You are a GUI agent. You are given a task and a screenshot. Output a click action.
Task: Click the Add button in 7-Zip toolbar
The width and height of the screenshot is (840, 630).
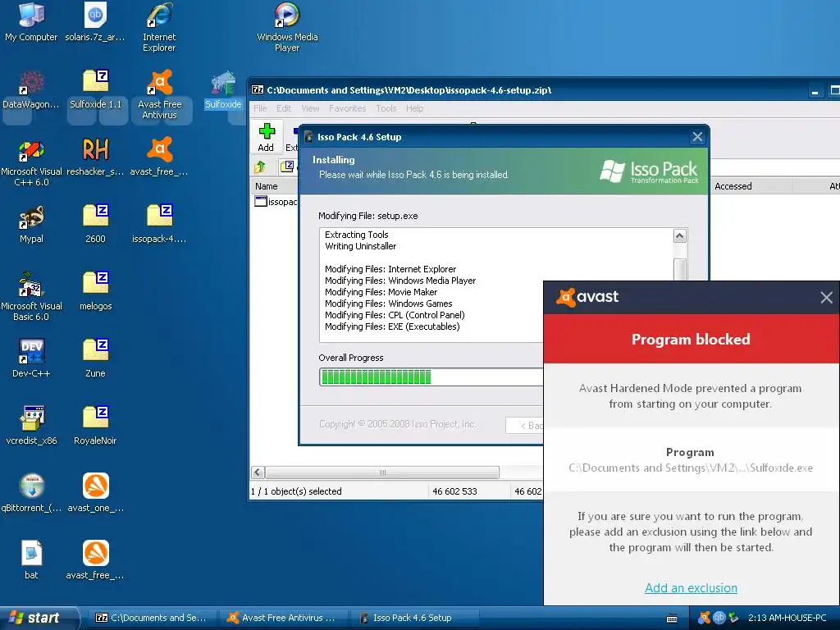[267, 138]
